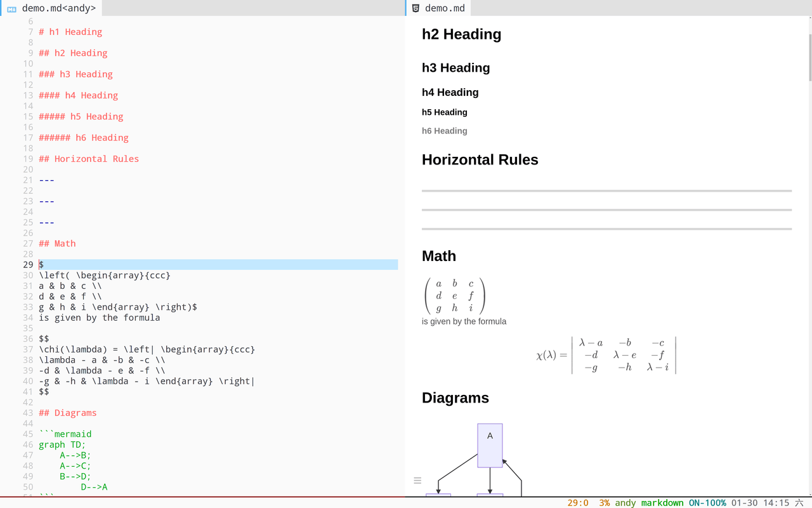Click the '## Horizontal Rules' source line
Screen dimensions: 812x508
[x=89, y=159]
